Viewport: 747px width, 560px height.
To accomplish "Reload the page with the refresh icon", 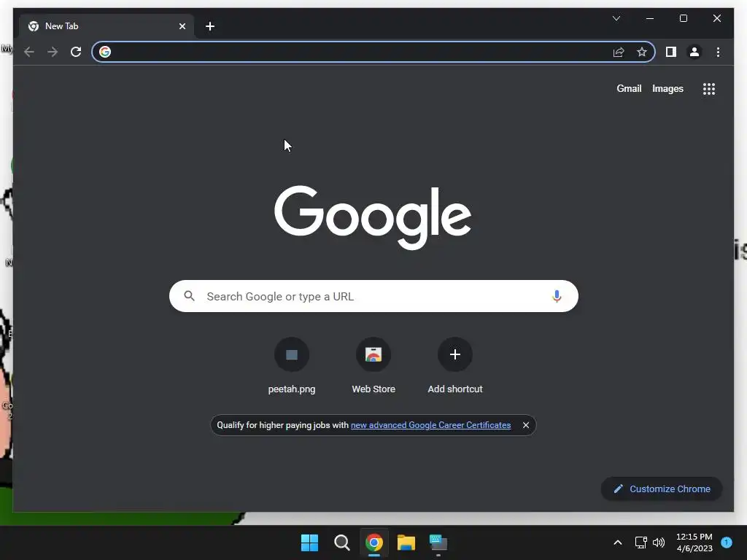I will [x=76, y=52].
